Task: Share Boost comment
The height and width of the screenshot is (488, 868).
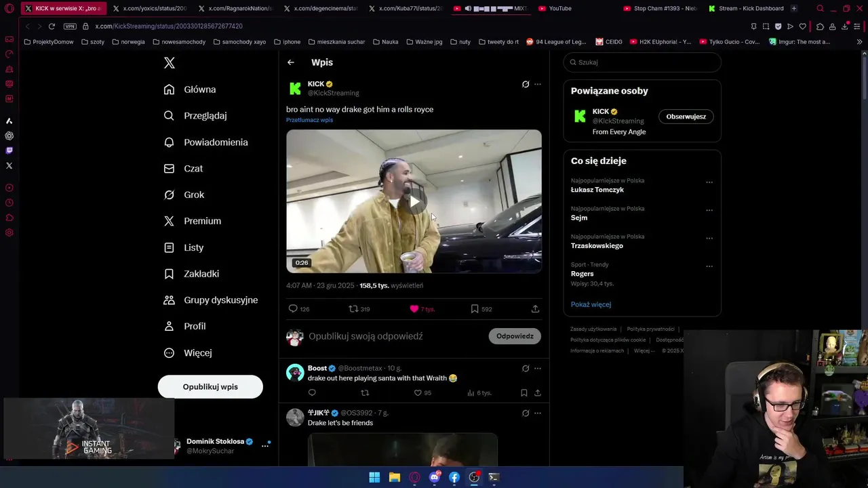Action: click(x=538, y=393)
